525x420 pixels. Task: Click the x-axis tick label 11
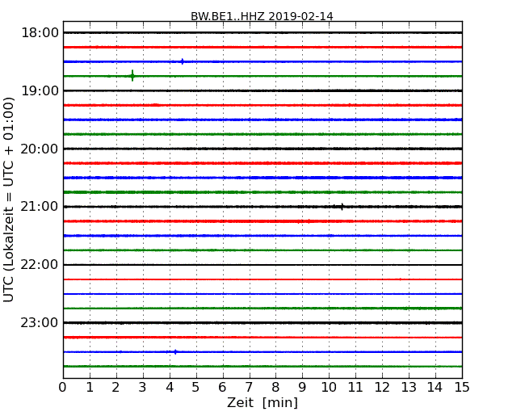[x=355, y=387]
